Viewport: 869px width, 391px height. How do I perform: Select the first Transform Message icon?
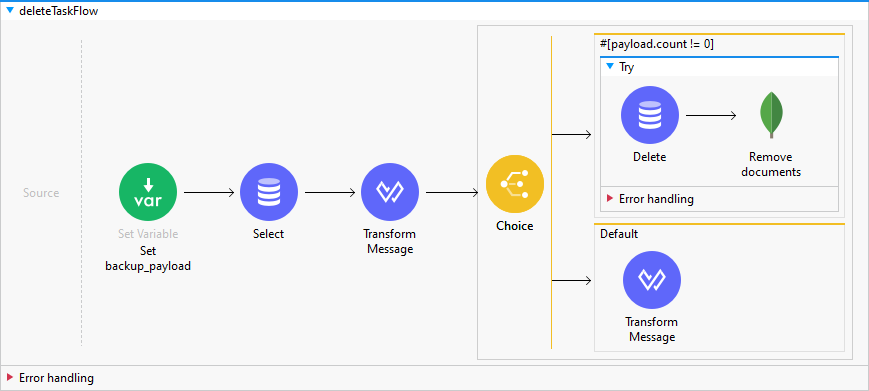click(x=390, y=192)
